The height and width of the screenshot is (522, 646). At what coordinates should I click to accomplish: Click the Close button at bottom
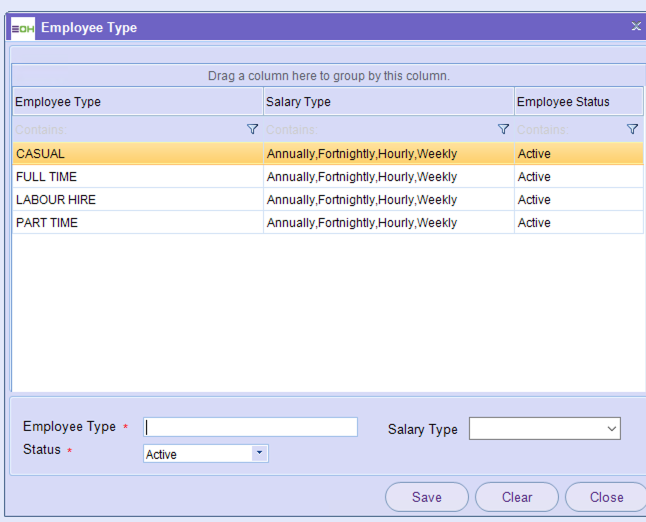coord(606,497)
